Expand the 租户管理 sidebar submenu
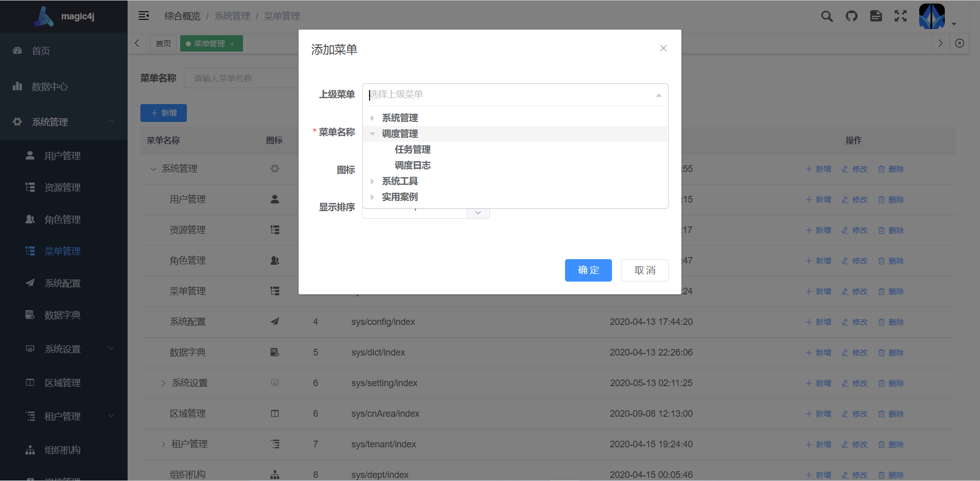Viewport: 980px width, 481px height. [x=111, y=416]
